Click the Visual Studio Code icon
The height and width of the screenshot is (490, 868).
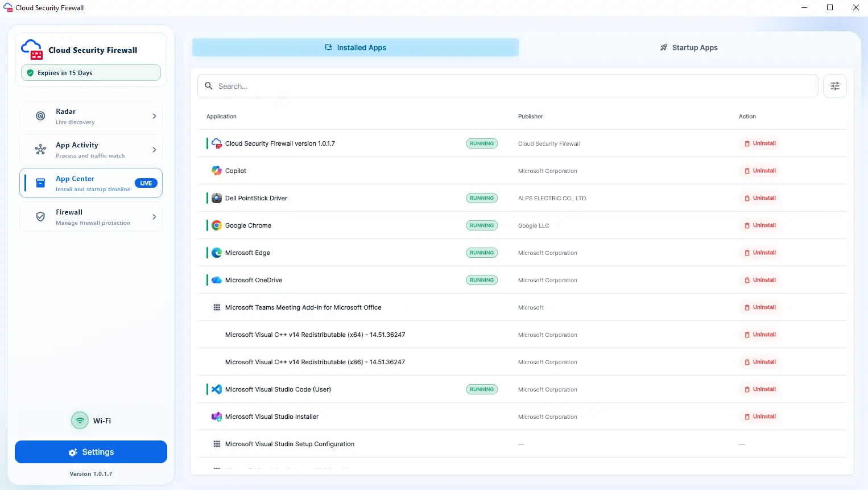pos(217,389)
